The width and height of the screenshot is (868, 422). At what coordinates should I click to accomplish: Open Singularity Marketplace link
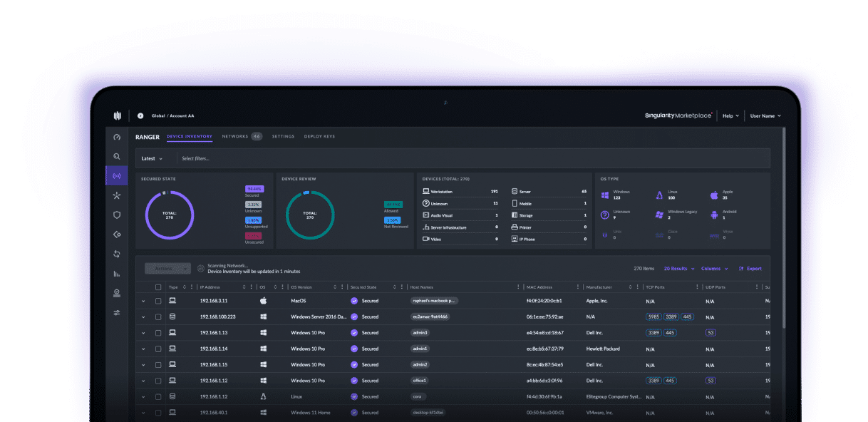pyautogui.click(x=678, y=115)
